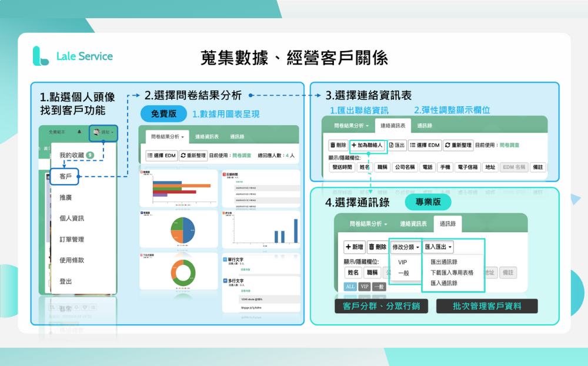Click 問卷調查 link in step 3 panel

[509, 145]
